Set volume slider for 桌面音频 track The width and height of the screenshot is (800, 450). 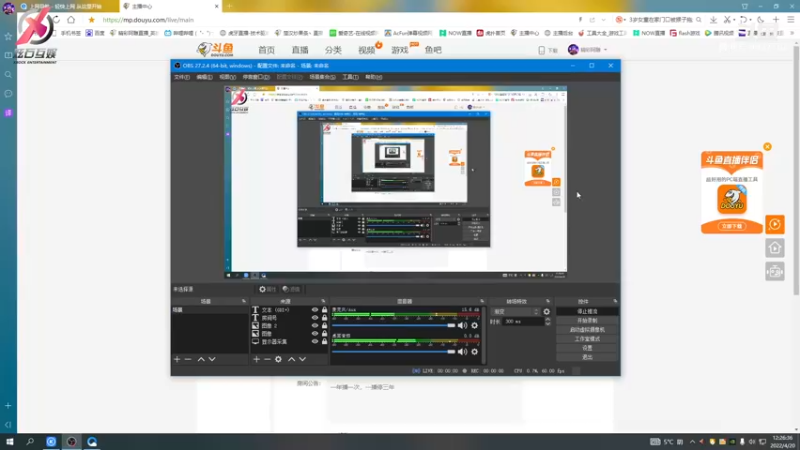pos(393,352)
